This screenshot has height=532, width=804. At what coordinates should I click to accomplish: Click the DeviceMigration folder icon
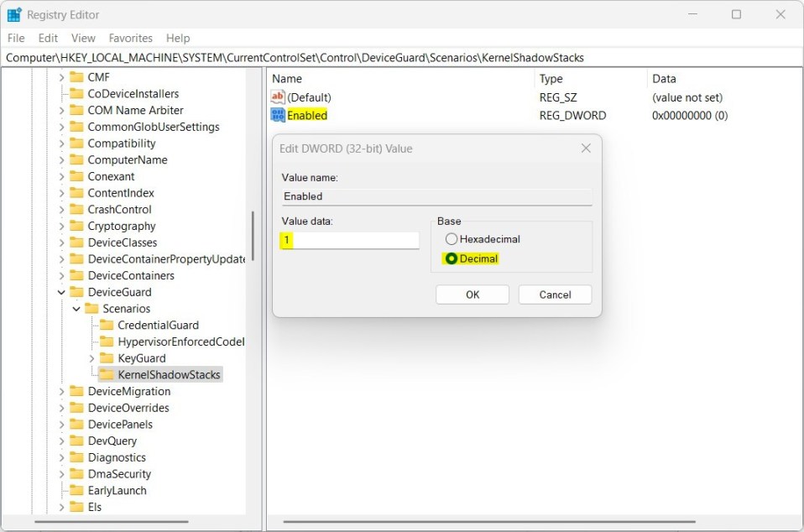76,391
